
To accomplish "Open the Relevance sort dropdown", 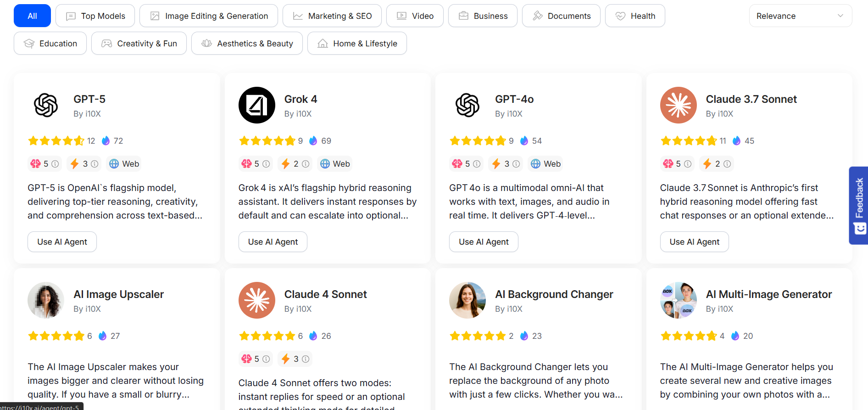I will pos(800,16).
